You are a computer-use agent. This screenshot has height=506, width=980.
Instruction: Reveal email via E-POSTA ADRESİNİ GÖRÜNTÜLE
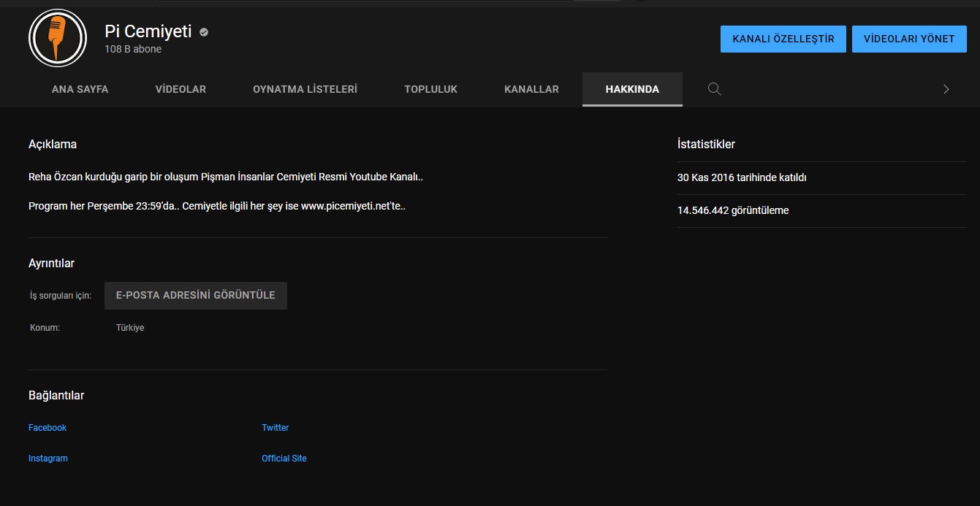[195, 296]
